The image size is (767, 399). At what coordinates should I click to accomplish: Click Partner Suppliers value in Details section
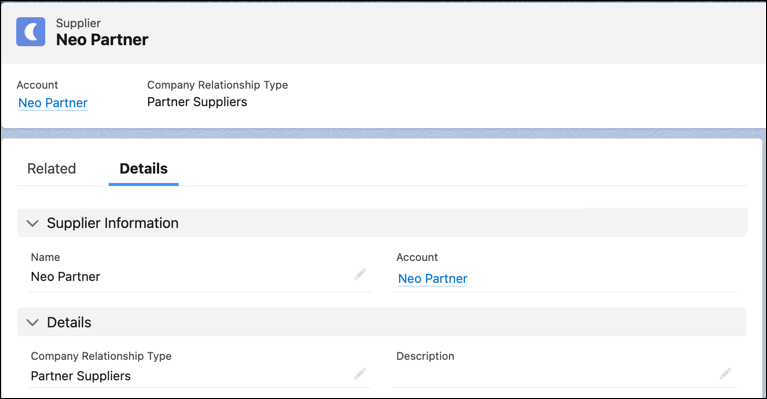[x=81, y=376]
